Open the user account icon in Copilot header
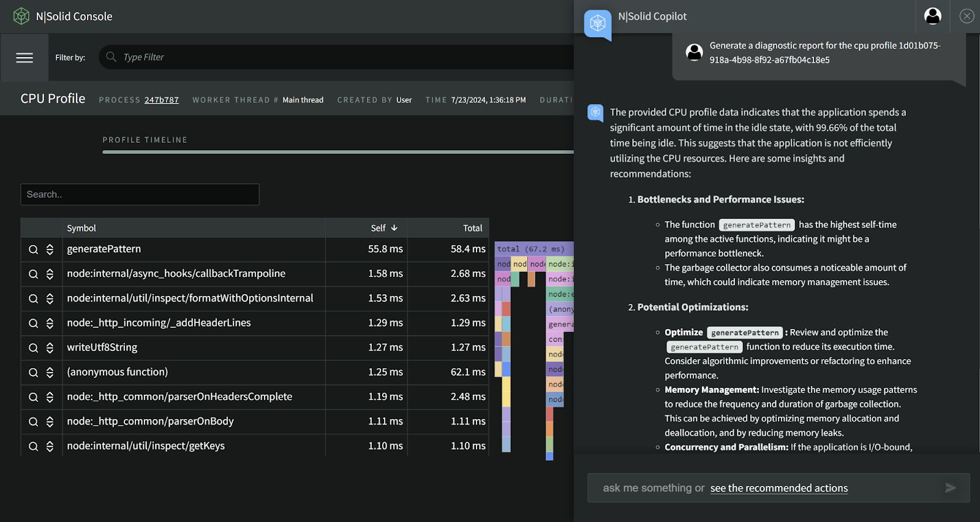The image size is (980, 522). [x=933, y=16]
